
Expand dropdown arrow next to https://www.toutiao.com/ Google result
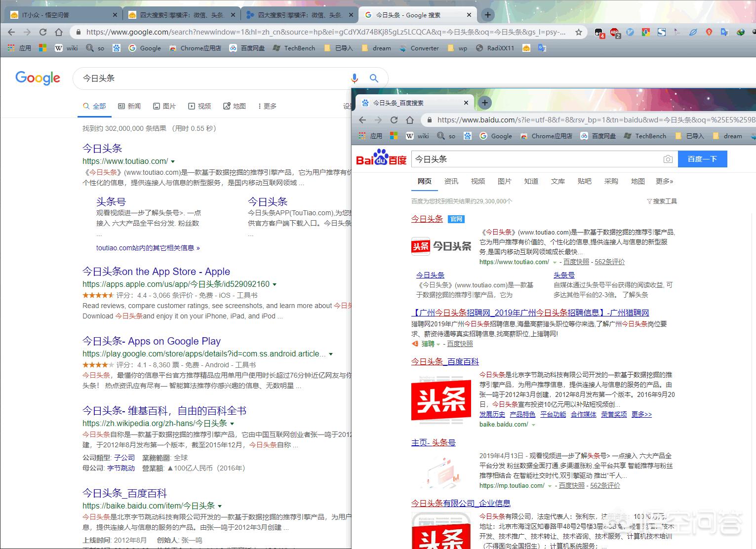pos(173,161)
